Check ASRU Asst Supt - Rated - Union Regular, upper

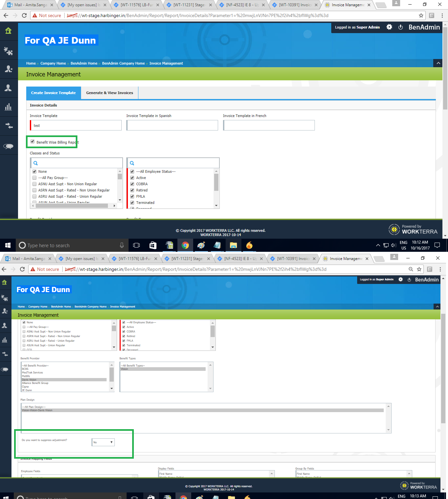[x=34, y=196]
